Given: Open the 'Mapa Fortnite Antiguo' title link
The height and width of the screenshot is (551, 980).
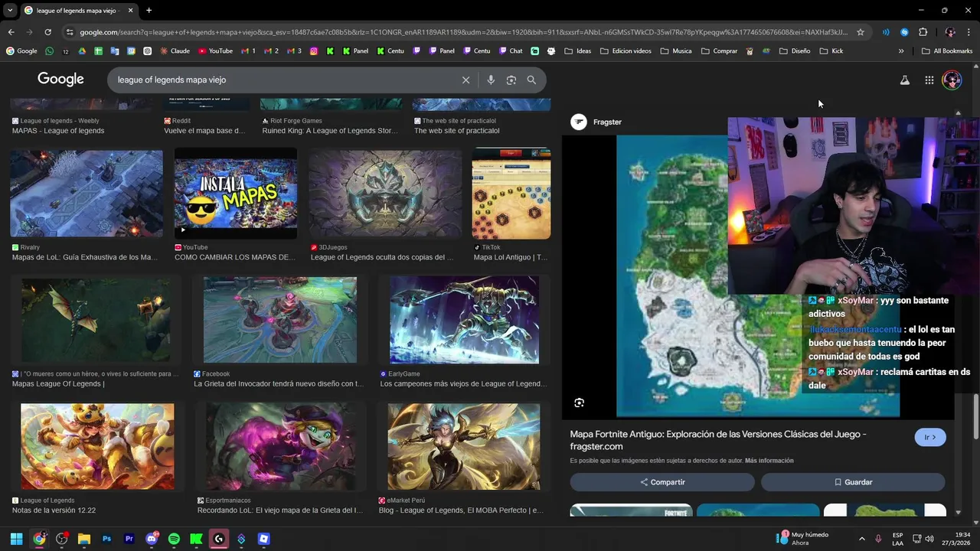Looking at the screenshot, I should coord(718,440).
